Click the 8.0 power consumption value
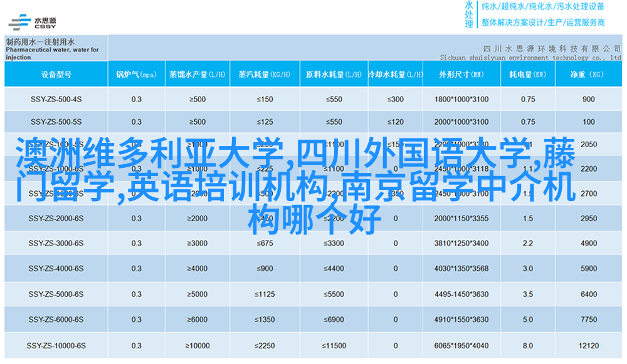 (x=528, y=346)
